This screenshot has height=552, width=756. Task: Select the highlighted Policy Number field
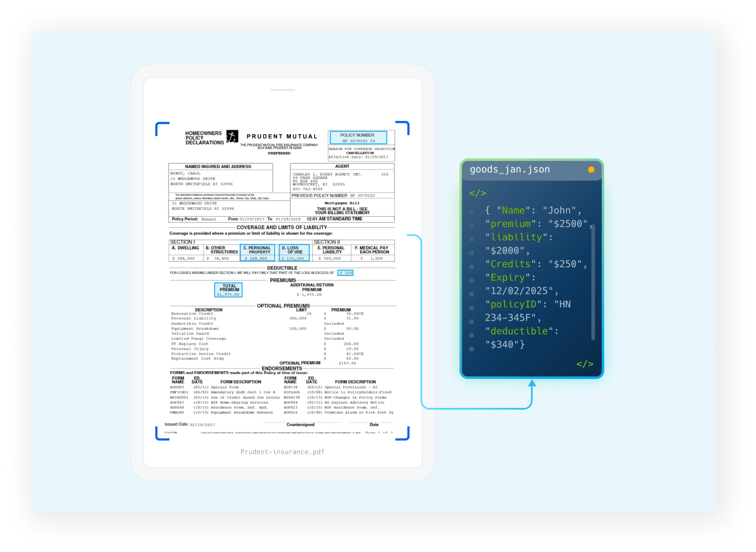point(358,138)
